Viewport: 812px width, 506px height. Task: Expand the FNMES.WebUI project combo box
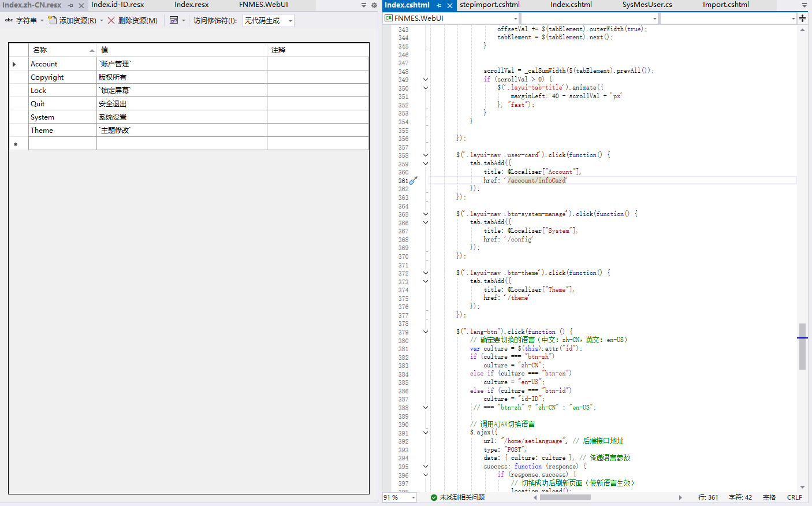451,18
